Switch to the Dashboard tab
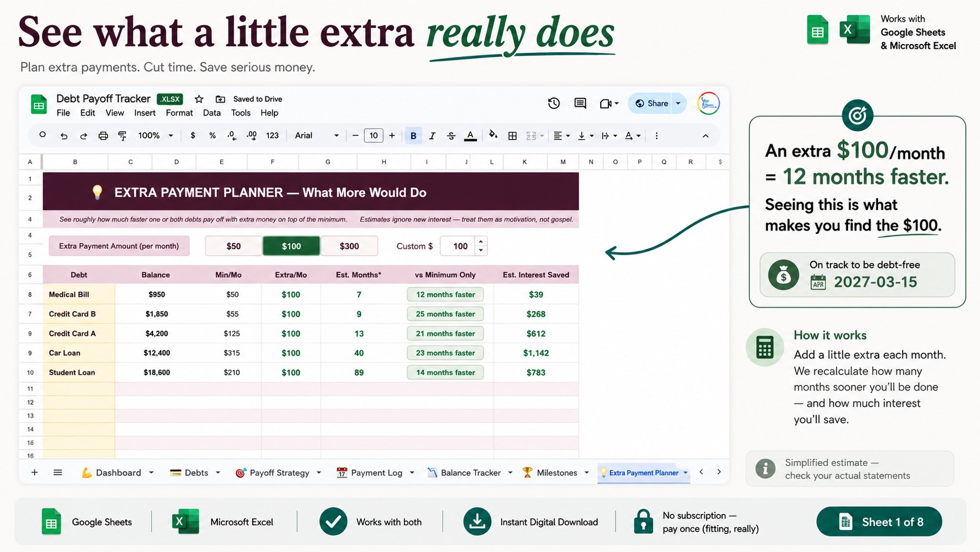 click(x=117, y=472)
